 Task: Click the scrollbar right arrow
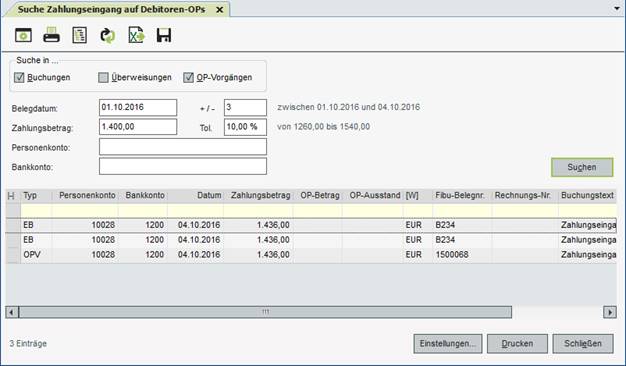[610, 312]
